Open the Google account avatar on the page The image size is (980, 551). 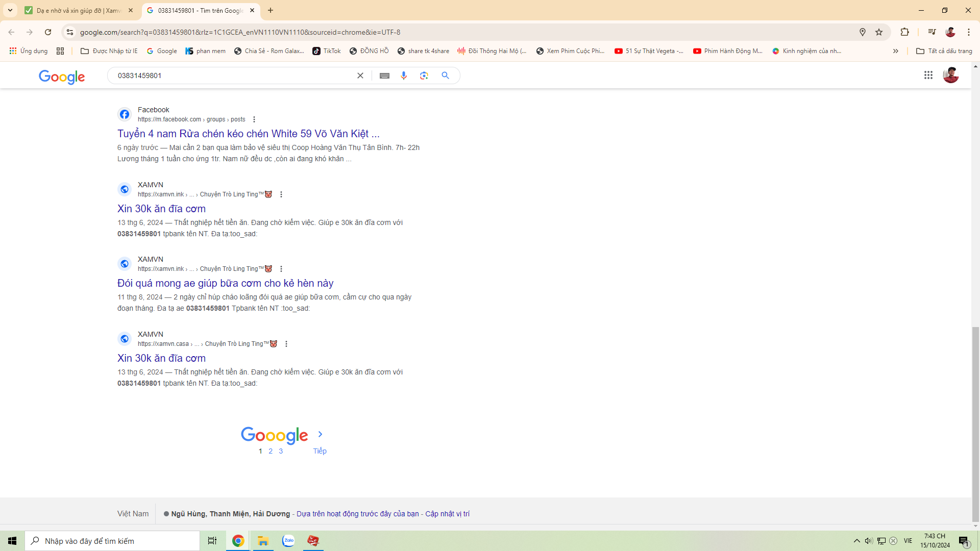click(x=951, y=76)
